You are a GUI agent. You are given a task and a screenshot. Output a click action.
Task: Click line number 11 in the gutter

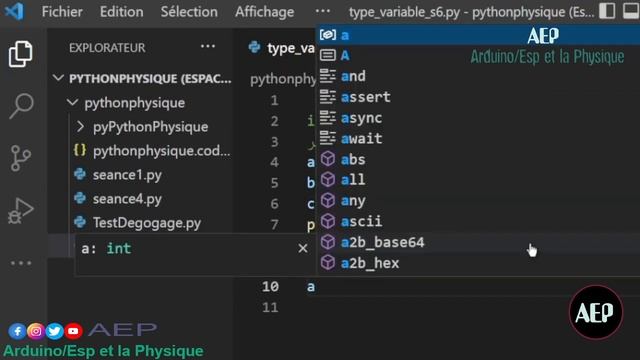[270, 307]
